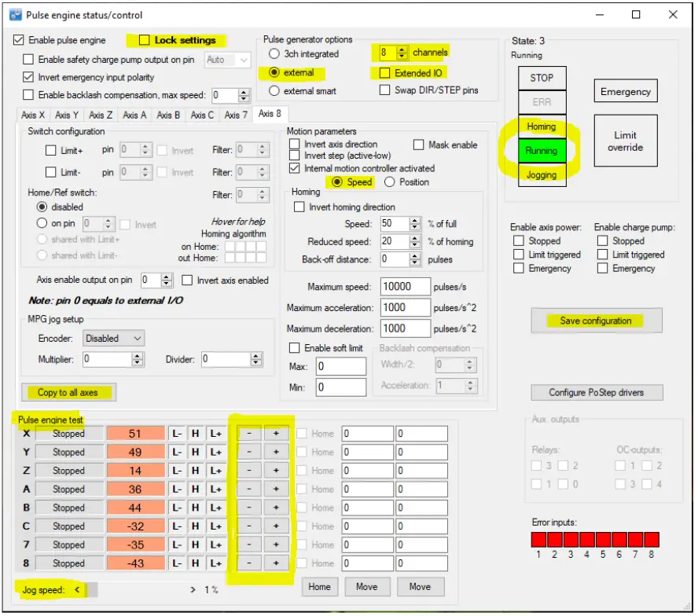The height and width of the screenshot is (616, 698).
Task: Click the Copy to all axes button
Action: point(69,392)
